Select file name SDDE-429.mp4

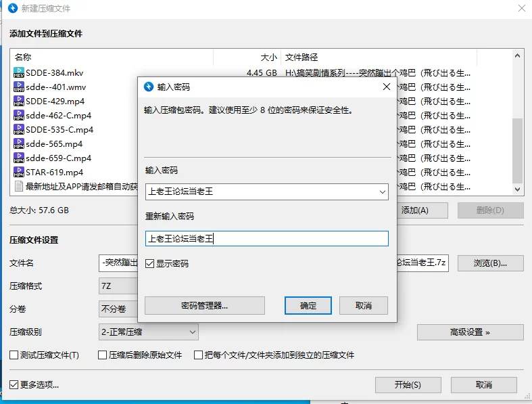tap(55, 102)
